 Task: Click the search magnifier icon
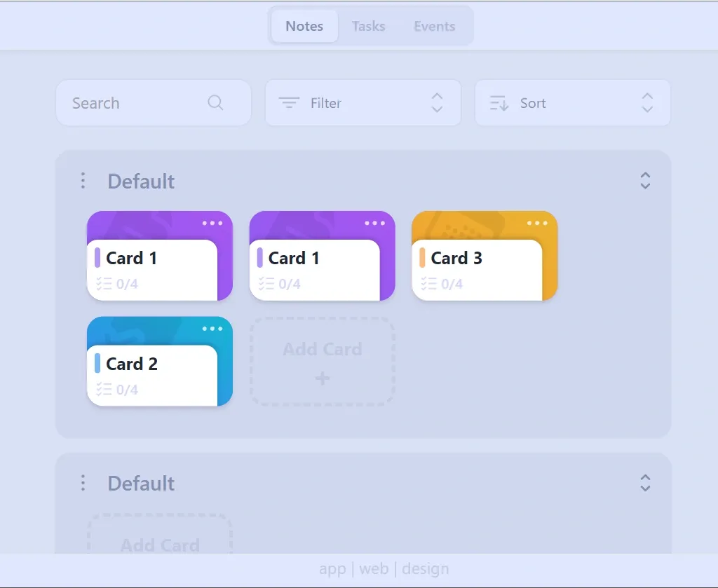click(x=215, y=103)
